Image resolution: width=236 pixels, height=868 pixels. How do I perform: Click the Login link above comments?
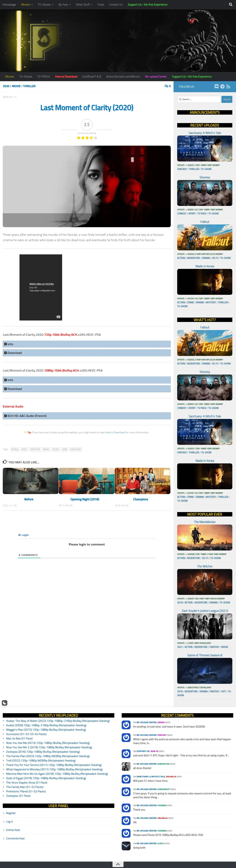(24, 535)
